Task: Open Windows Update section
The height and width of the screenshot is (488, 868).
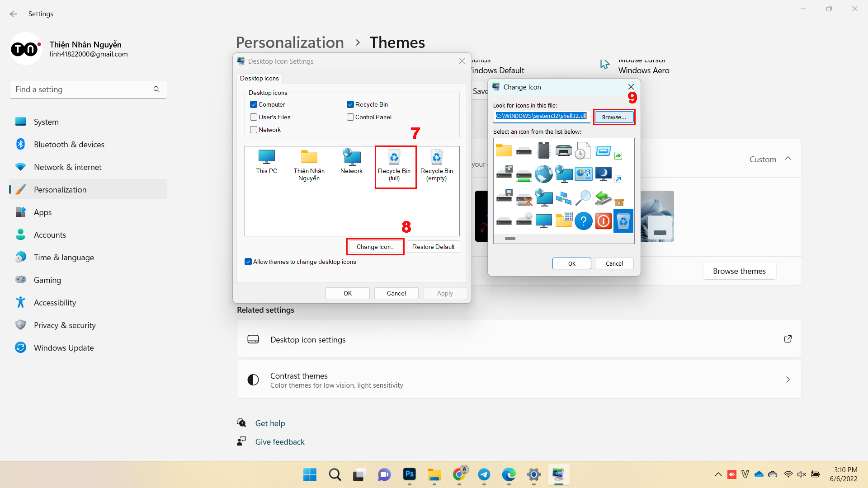Action: coord(88,347)
